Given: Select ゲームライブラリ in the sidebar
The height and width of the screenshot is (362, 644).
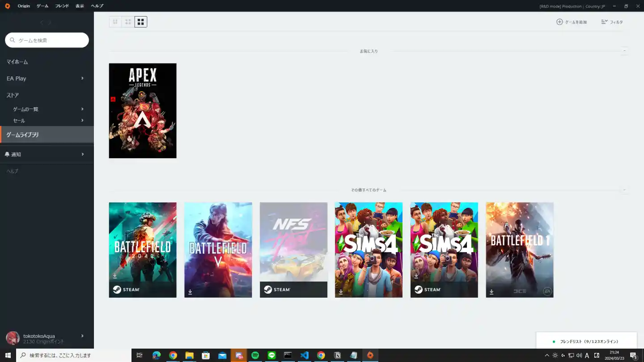Looking at the screenshot, I should tap(47, 135).
